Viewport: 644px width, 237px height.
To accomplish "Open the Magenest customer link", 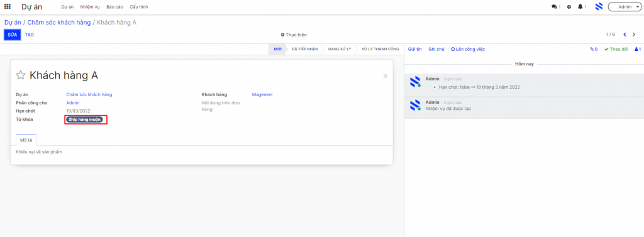I will (x=262, y=94).
